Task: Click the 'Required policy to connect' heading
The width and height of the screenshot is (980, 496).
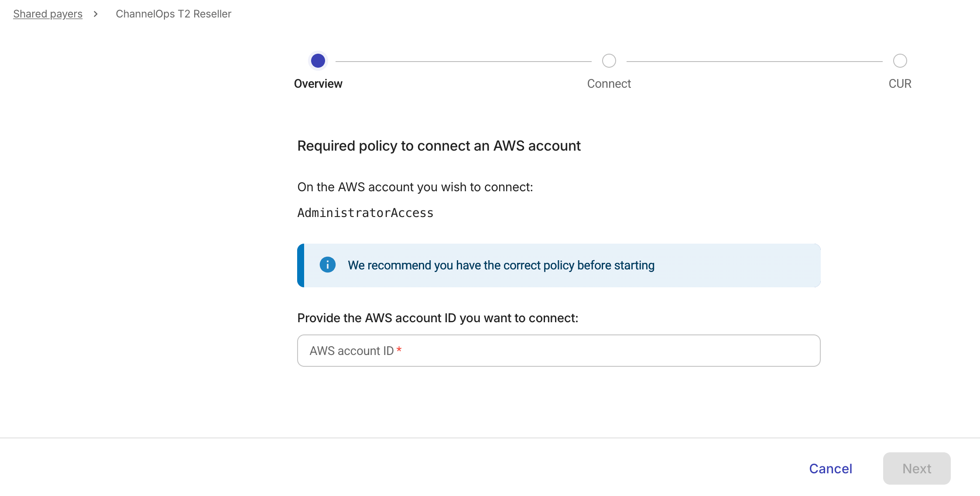Action: [x=439, y=146]
